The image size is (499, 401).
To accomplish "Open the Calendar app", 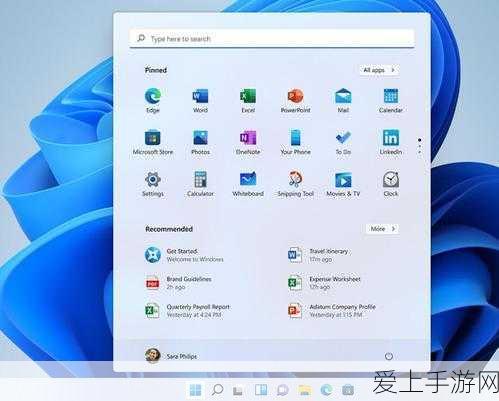I will [391, 100].
